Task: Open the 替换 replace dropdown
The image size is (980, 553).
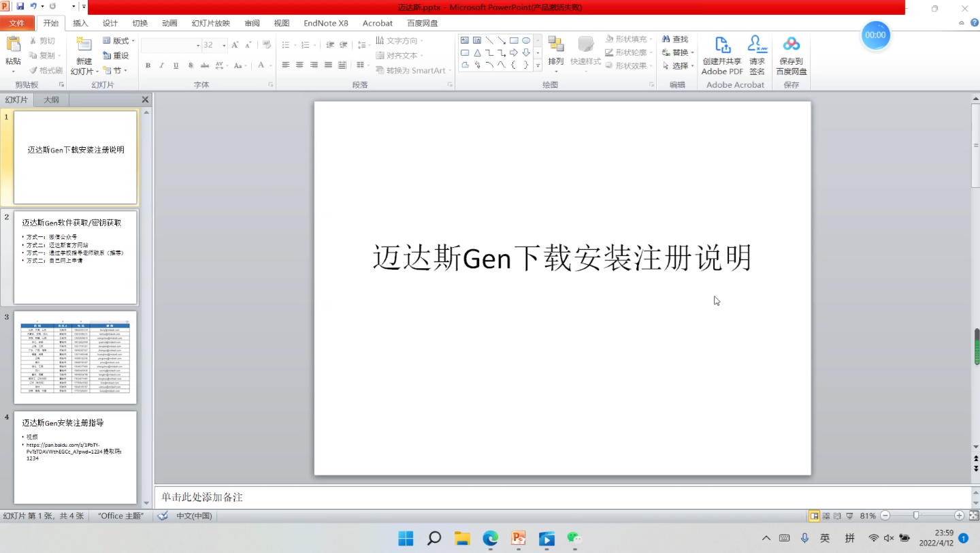Action: click(x=678, y=52)
